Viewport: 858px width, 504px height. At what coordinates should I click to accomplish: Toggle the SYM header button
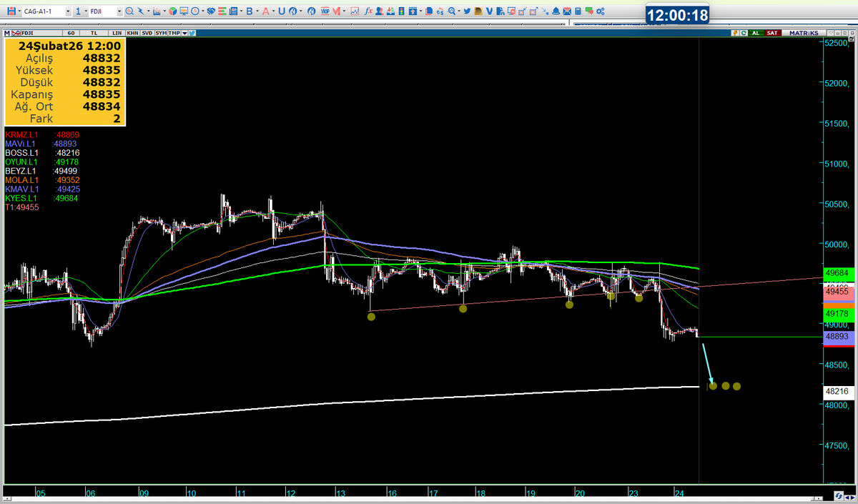tap(161, 33)
